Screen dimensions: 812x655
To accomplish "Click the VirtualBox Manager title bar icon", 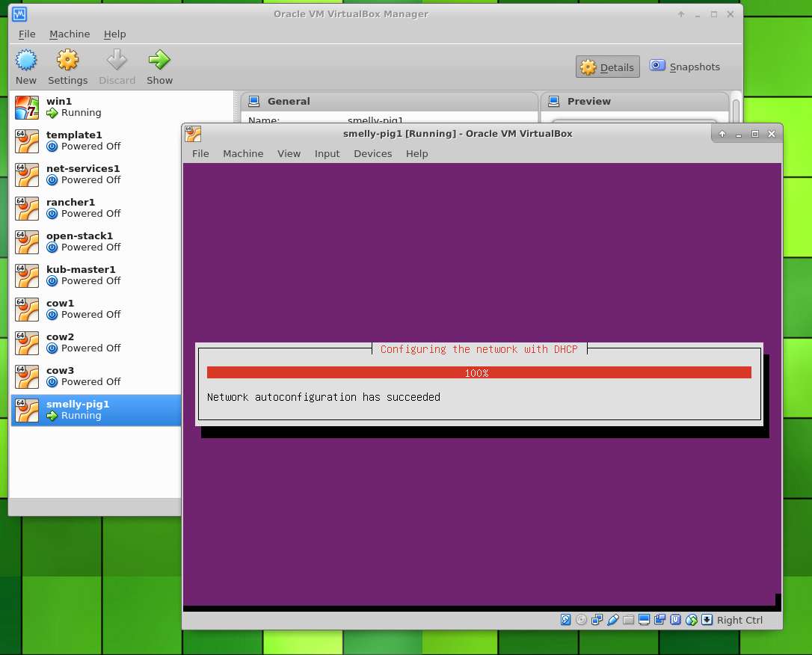I will 19,14.
